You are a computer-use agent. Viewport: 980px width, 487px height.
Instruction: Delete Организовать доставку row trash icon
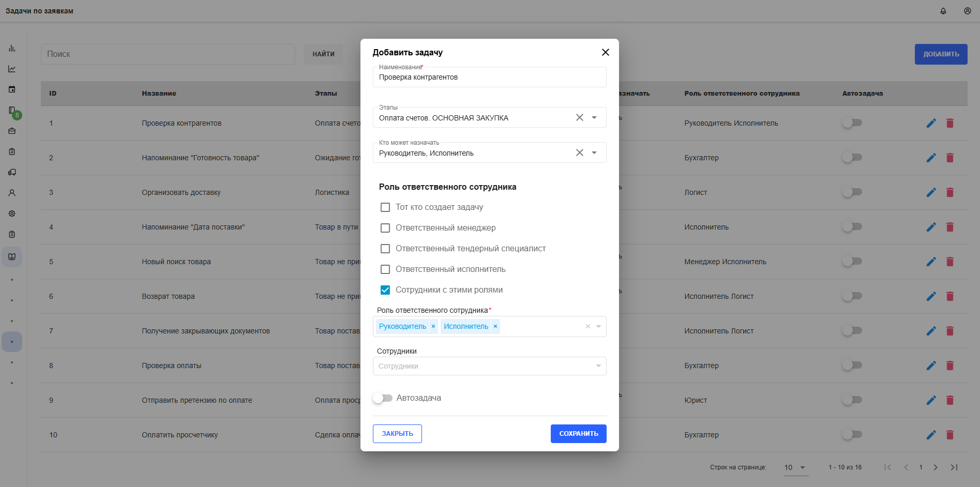click(950, 192)
